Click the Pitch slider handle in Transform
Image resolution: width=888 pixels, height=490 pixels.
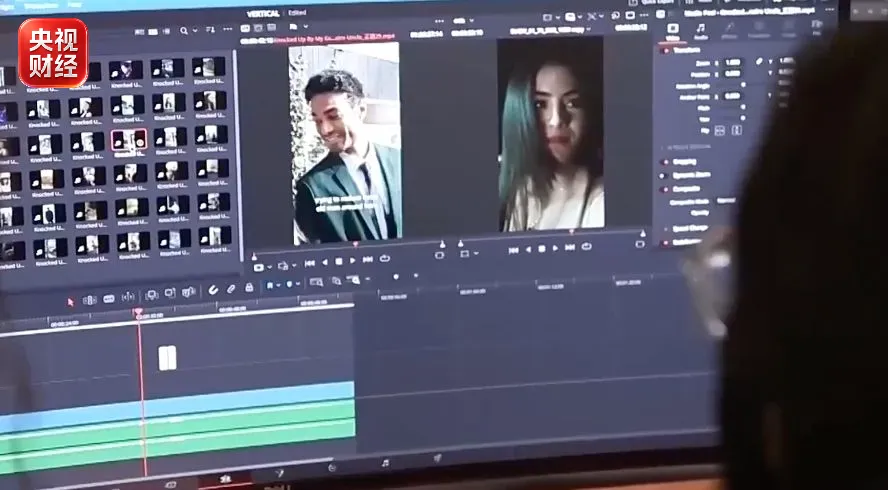pos(742,107)
